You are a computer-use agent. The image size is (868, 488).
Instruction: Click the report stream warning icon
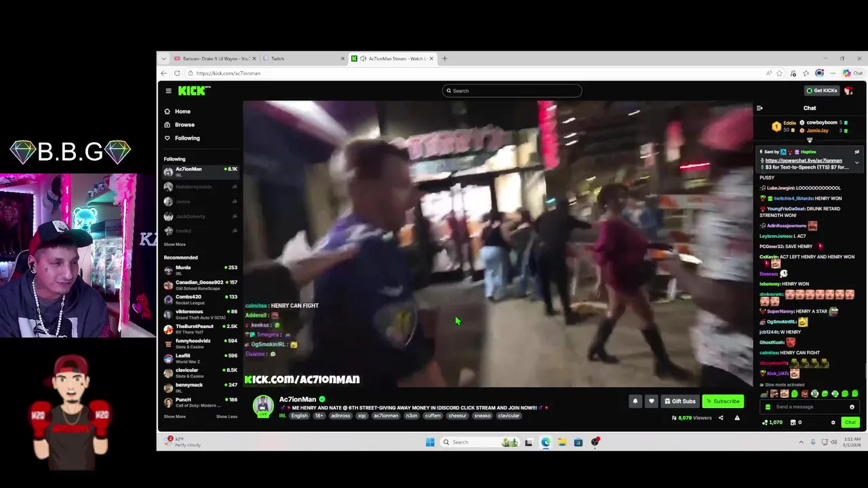point(737,418)
